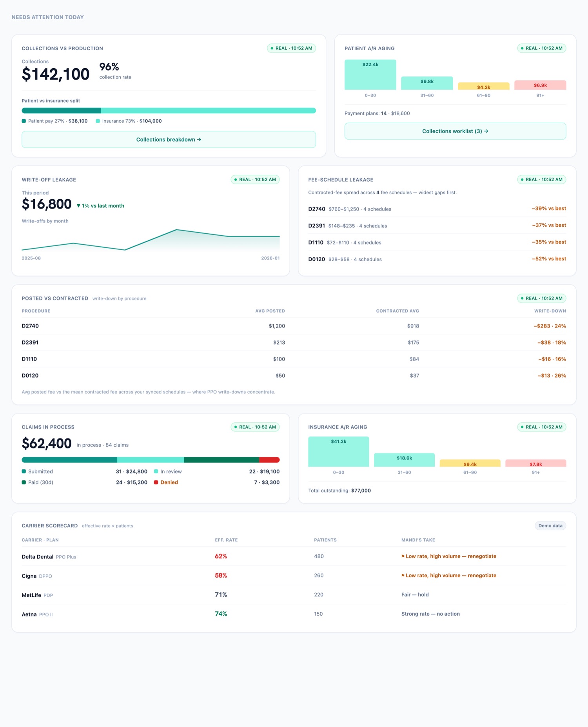
Task: Click the REAL badge on Posted vs Contracted
Action: [541, 298]
